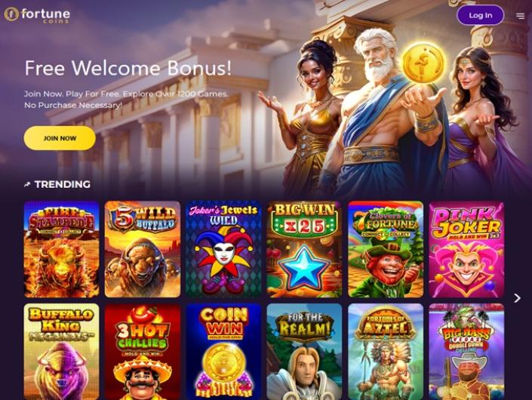The width and height of the screenshot is (532, 400).
Task: Open the Coin Win game tile
Action: click(x=223, y=352)
